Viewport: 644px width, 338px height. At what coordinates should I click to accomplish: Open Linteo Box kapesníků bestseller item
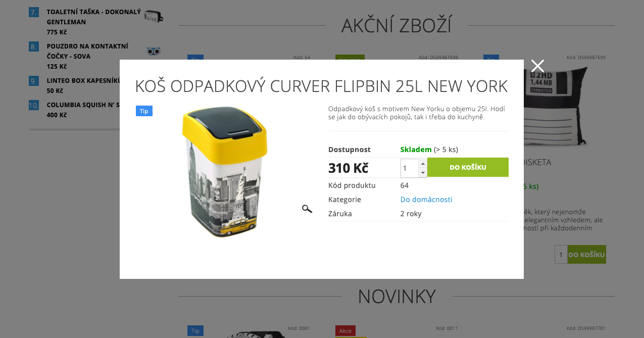point(83,80)
